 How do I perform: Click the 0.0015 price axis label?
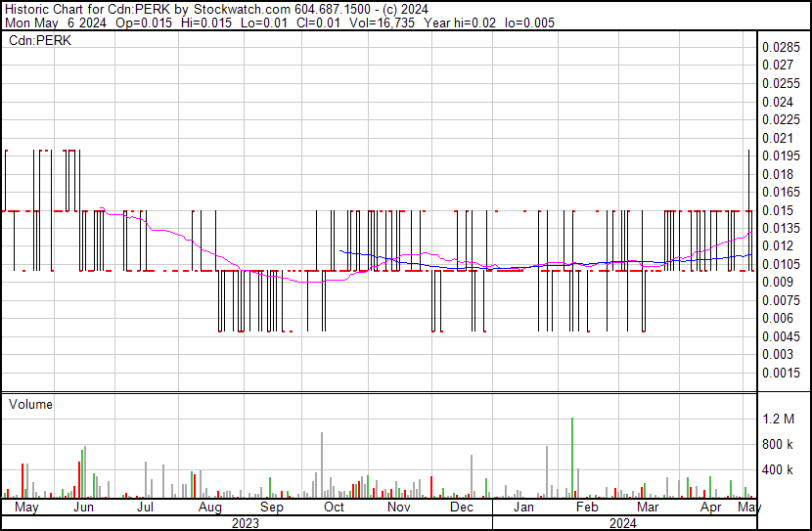click(783, 373)
